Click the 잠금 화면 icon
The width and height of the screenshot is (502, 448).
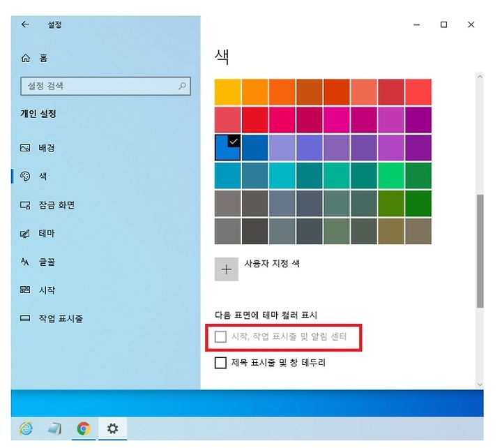25,204
